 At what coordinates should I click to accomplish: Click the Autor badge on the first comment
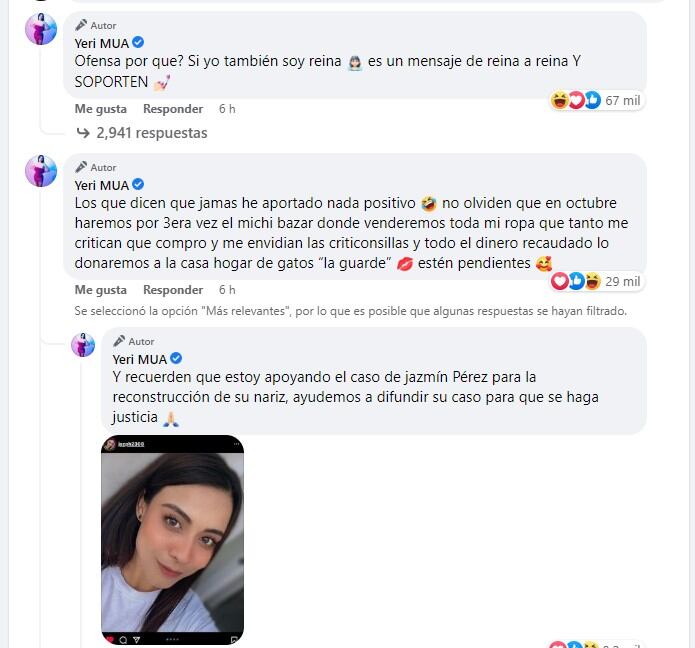click(x=96, y=26)
